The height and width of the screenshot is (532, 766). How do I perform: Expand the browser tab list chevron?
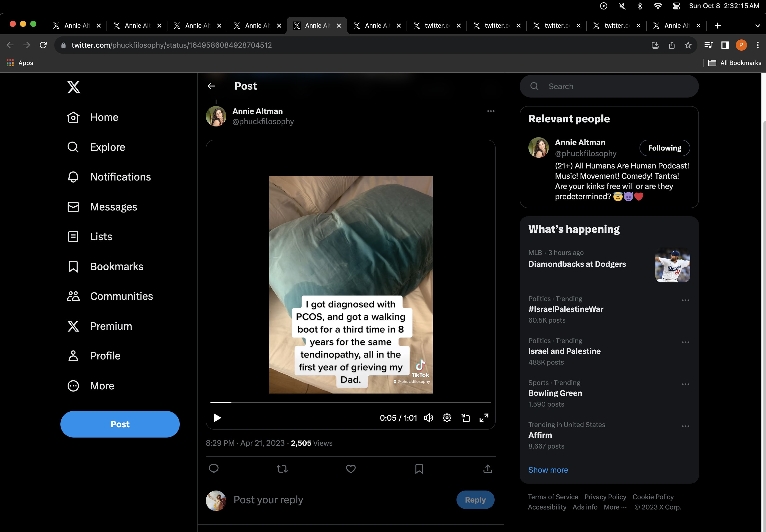tap(757, 26)
